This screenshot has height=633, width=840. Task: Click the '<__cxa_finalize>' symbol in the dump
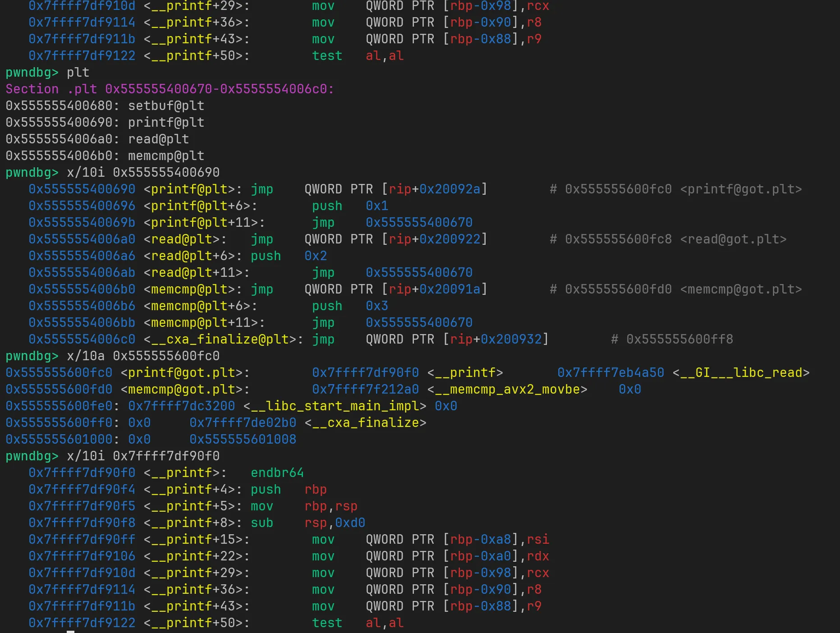coord(365,423)
